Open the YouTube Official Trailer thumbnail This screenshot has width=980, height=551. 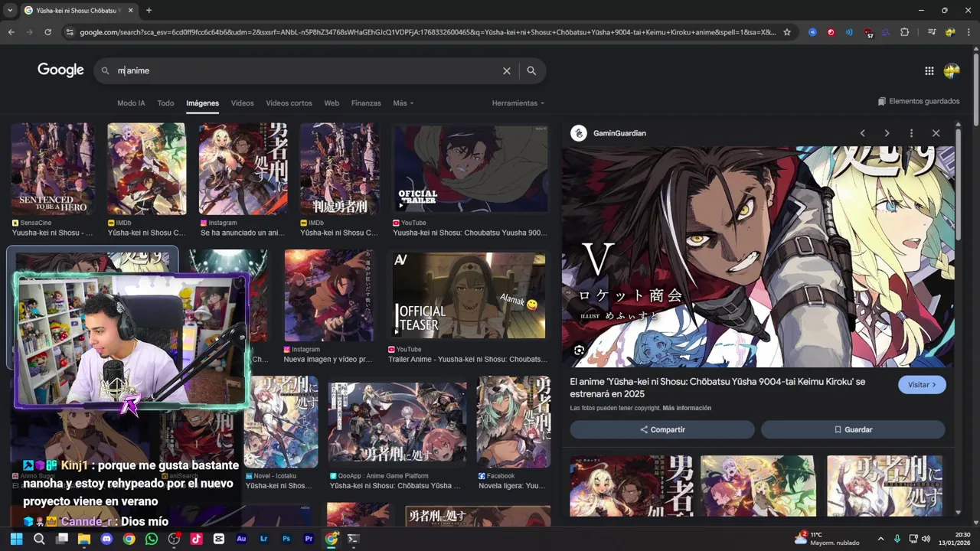(x=470, y=168)
